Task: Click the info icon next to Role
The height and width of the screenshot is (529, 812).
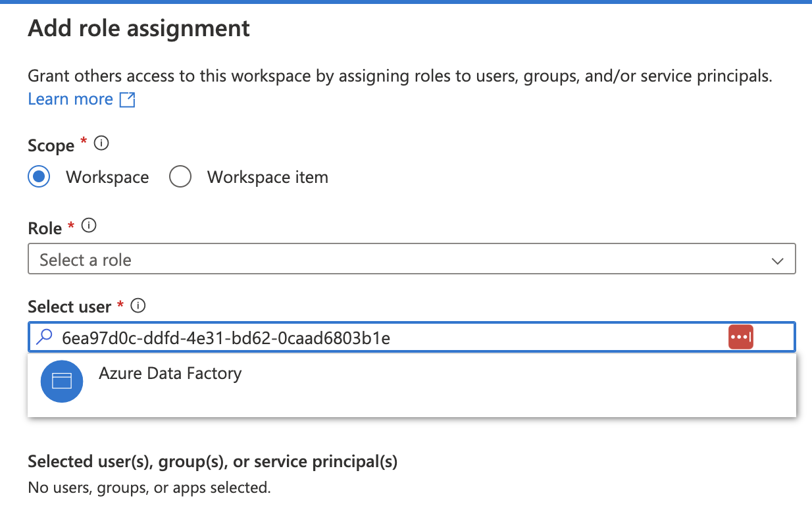Action: [x=88, y=225]
